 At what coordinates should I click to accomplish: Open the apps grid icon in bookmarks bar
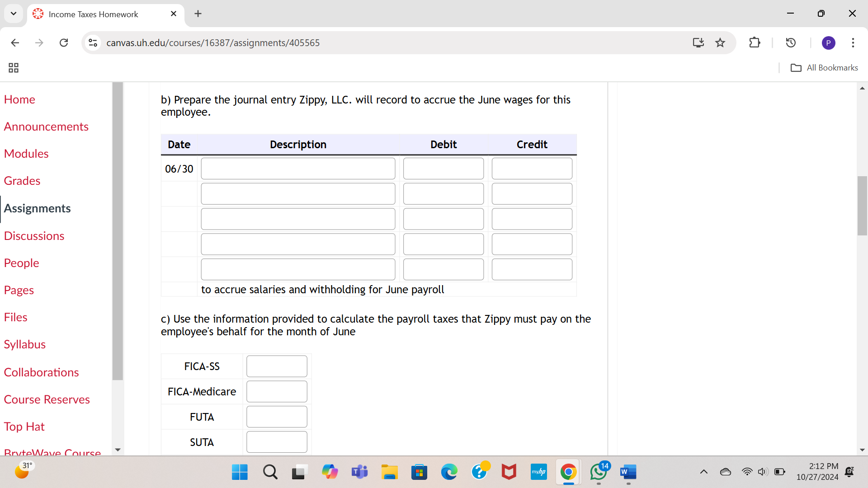[x=14, y=68]
